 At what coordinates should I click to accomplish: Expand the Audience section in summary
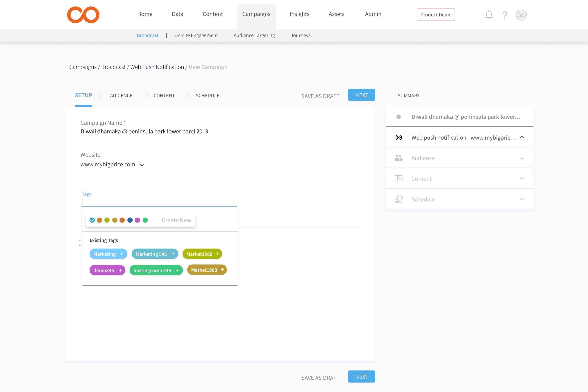click(521, 158)
